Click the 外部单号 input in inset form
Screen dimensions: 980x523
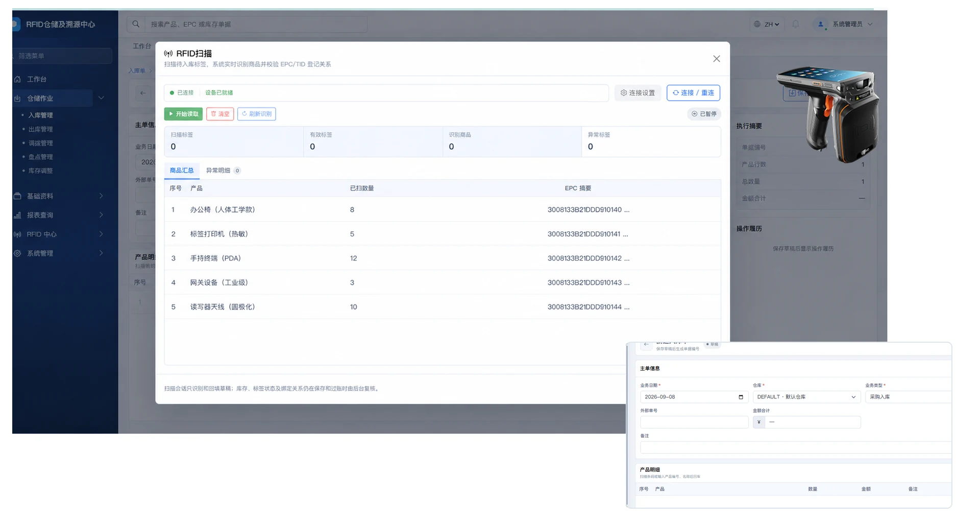click(x=694, y=422)
